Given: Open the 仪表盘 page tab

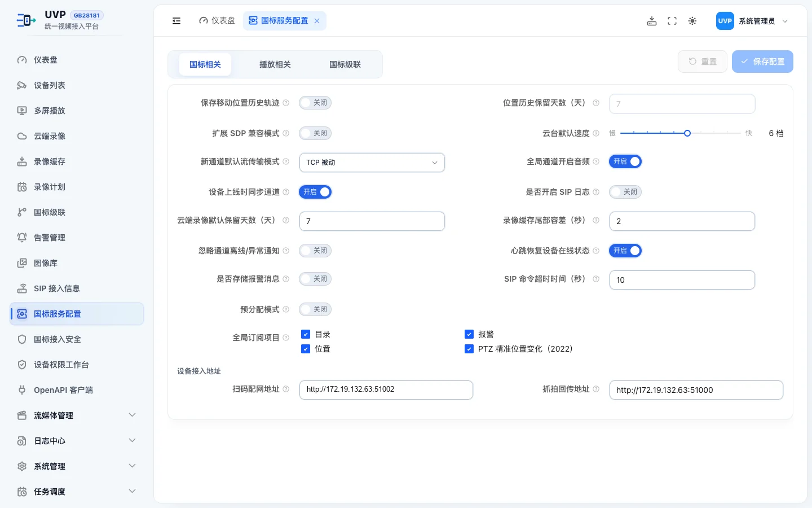Looking at the screenshot, I should pos(217,21).
